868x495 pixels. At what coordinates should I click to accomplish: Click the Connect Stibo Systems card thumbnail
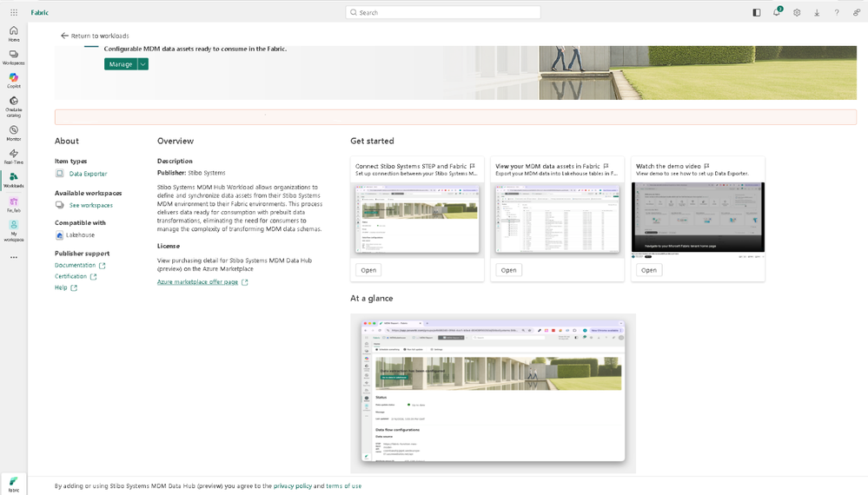(x=417, y=219)
